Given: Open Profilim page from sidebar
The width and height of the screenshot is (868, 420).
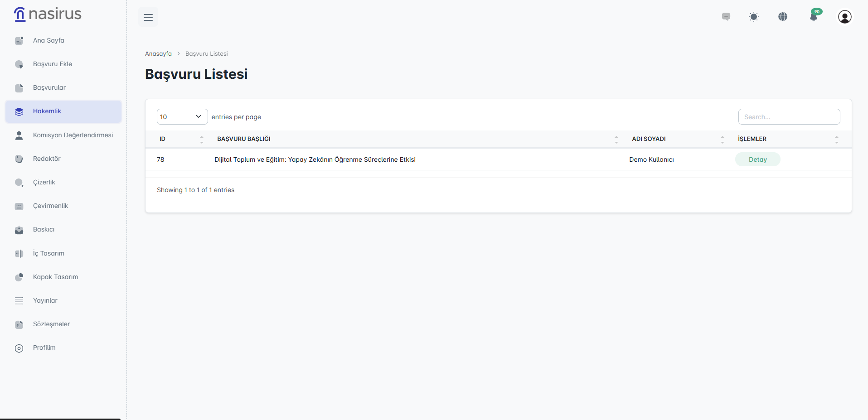Looking at the screenshot, I should coord(44,348).
